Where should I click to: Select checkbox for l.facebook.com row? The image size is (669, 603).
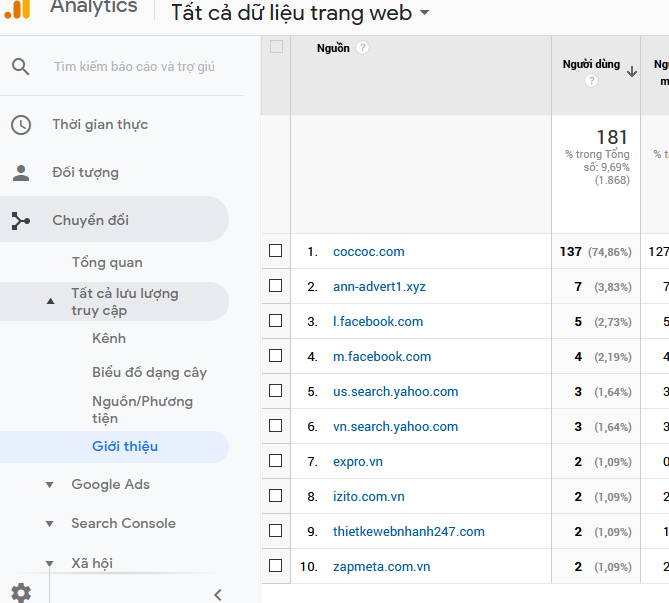276,322
